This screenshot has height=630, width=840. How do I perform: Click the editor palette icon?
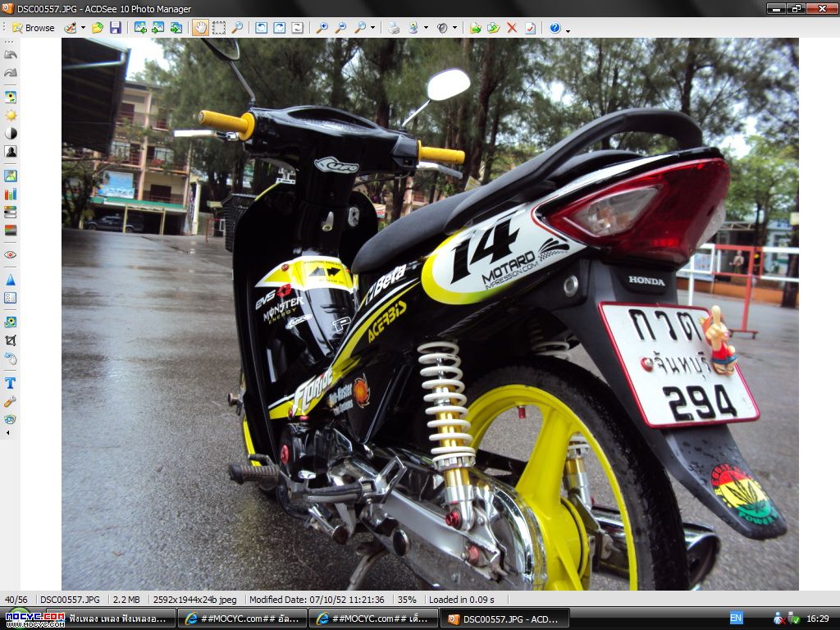click(x=71, y=28)
